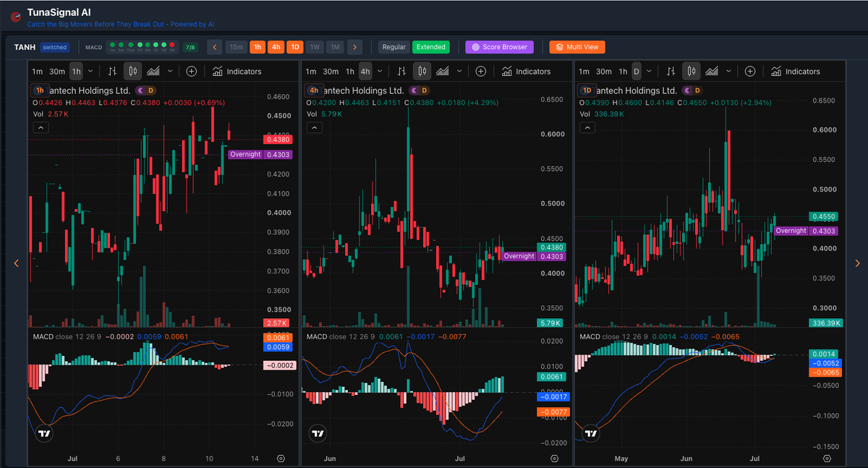868x468 pixels.
Task: Select area chart style in the 1h chart
Action: click(x=153, y=71)
